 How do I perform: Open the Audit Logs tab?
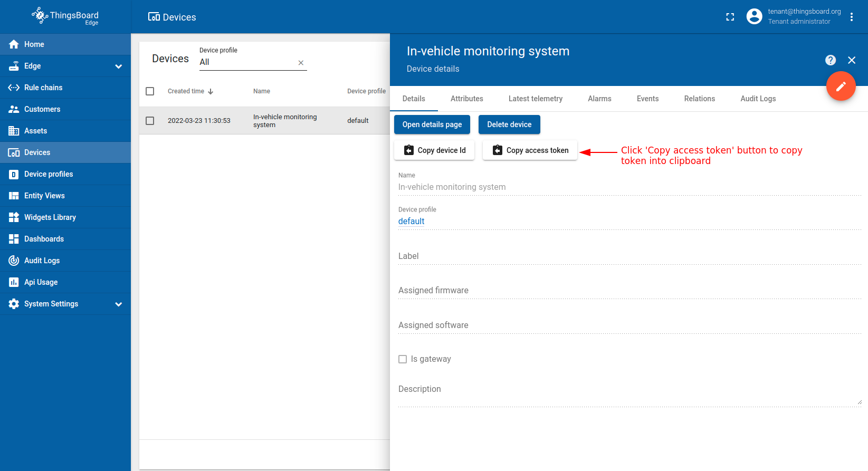click(758, 99)
